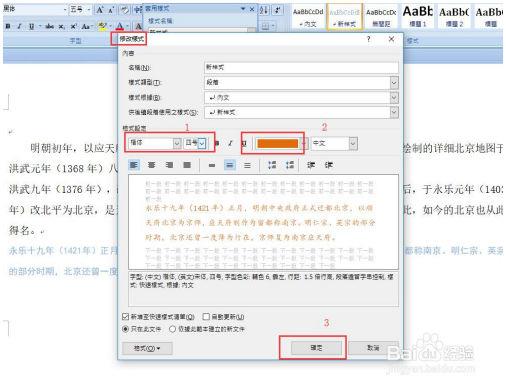Open the font size dropdown arrow
This screenshot has height=389, width=506.
pyautogui.click(x=202, y=143)
